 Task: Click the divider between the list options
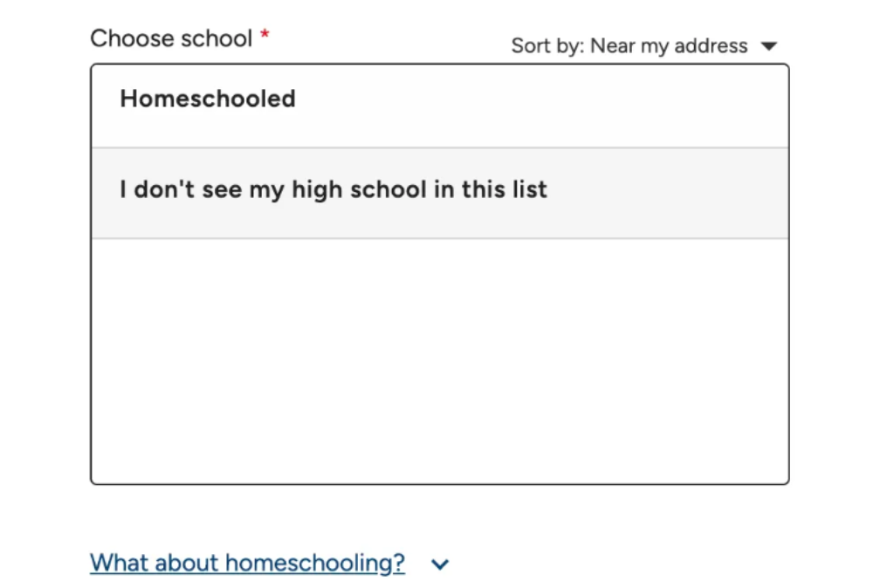[436, 148]
